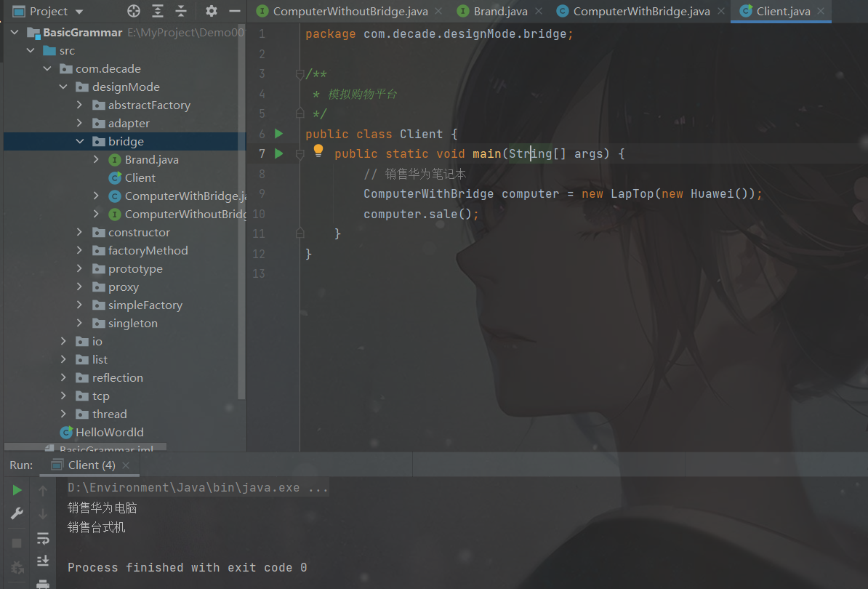Click the bug/dump icon in Run sidebar
This screenshot has width=868, height=589.
click(17, 567)
